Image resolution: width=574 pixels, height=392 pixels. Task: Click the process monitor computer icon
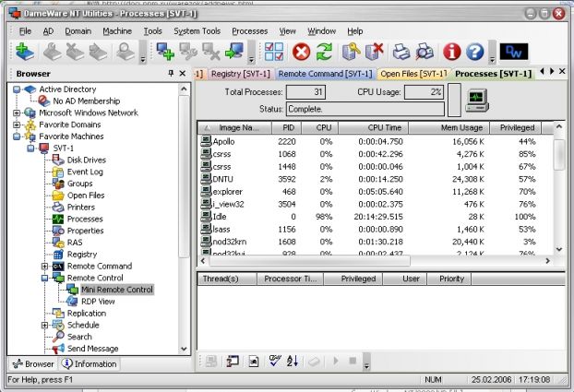pos(478,97)
